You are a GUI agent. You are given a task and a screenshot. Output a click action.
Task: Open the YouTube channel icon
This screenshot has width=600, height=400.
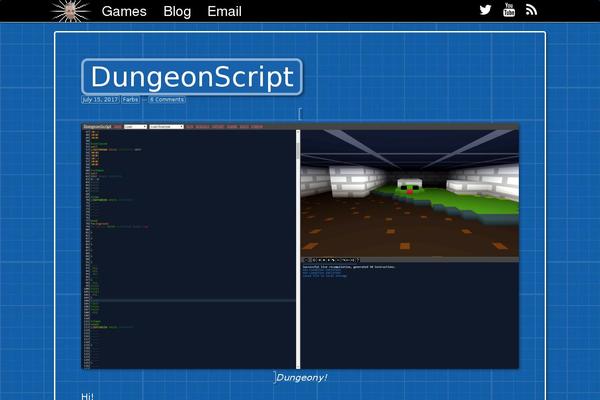coord(509,10)
